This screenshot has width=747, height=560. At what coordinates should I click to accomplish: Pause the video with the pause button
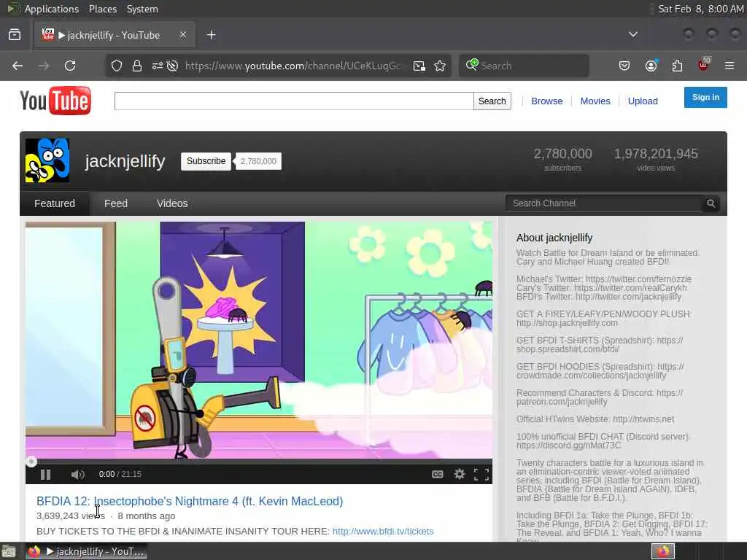[45, 474]
